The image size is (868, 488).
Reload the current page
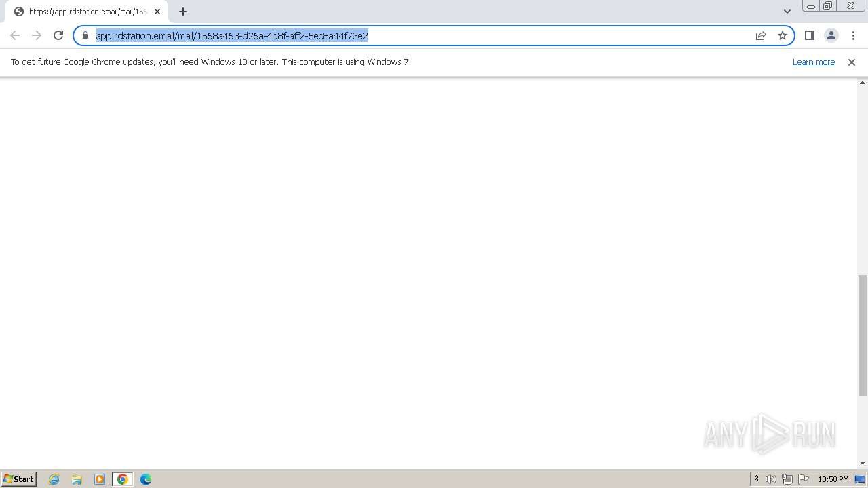point(58,35)
